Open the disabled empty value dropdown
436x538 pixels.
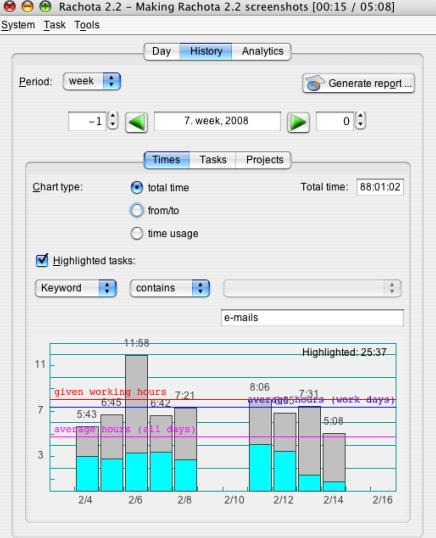[312, 288]
